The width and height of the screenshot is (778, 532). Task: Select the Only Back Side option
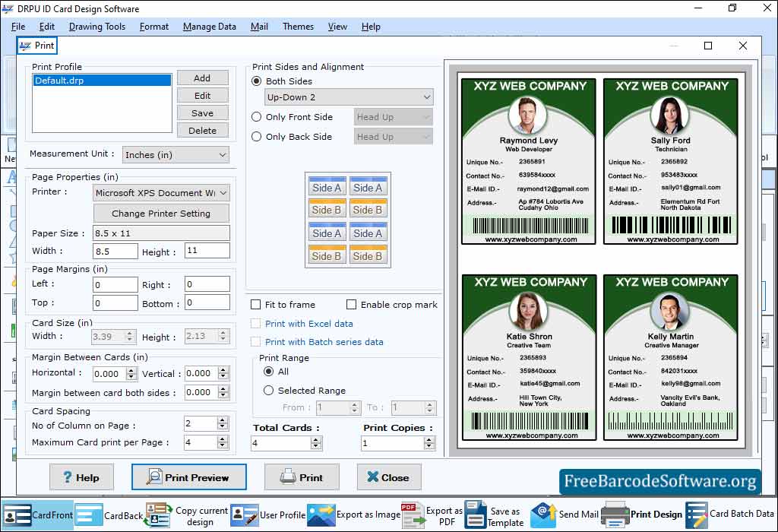click(257, 137)
